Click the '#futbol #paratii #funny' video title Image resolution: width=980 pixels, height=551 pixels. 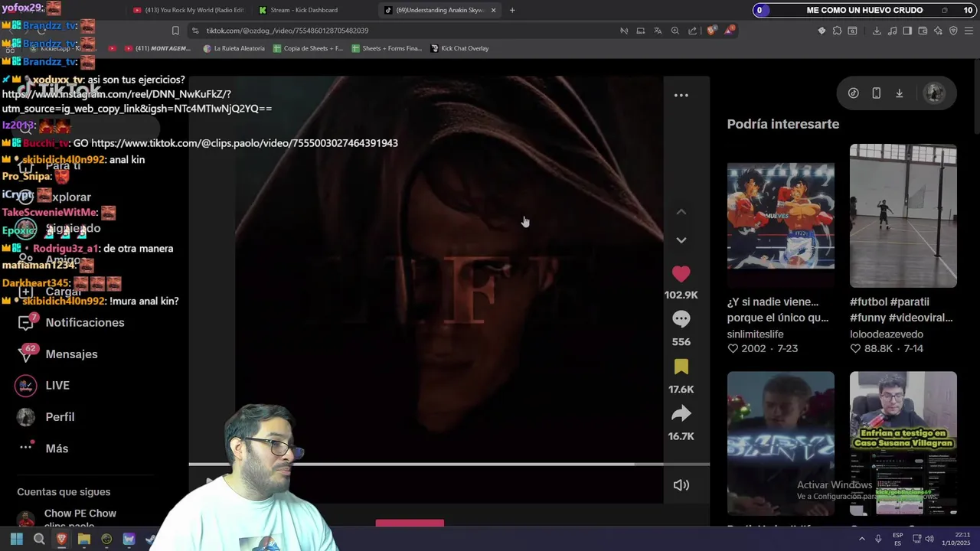901,310
